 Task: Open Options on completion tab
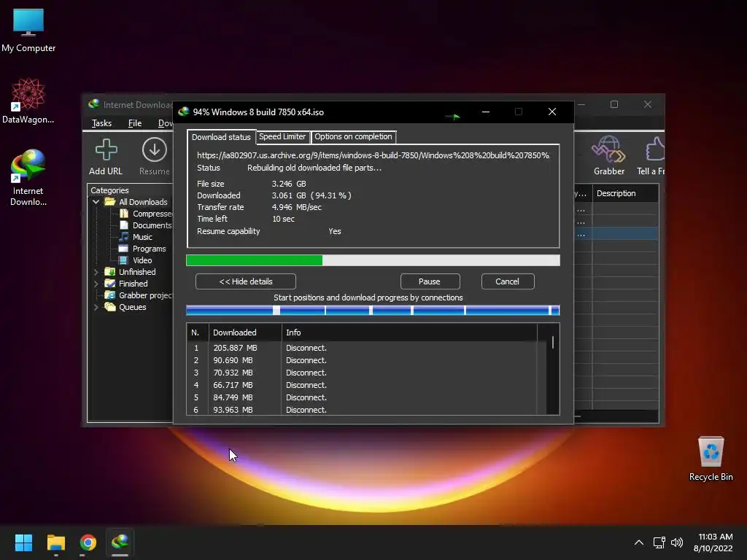pos(353,136)
